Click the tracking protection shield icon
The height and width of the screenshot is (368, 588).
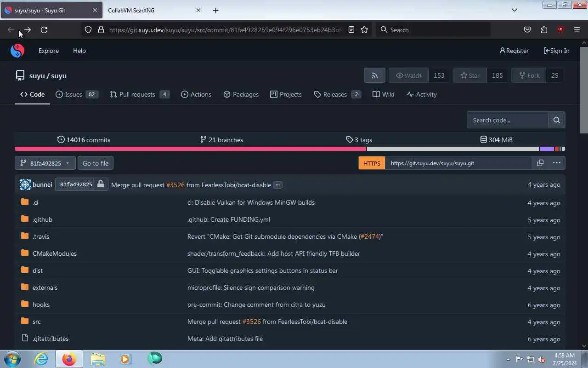pos(88,29)
